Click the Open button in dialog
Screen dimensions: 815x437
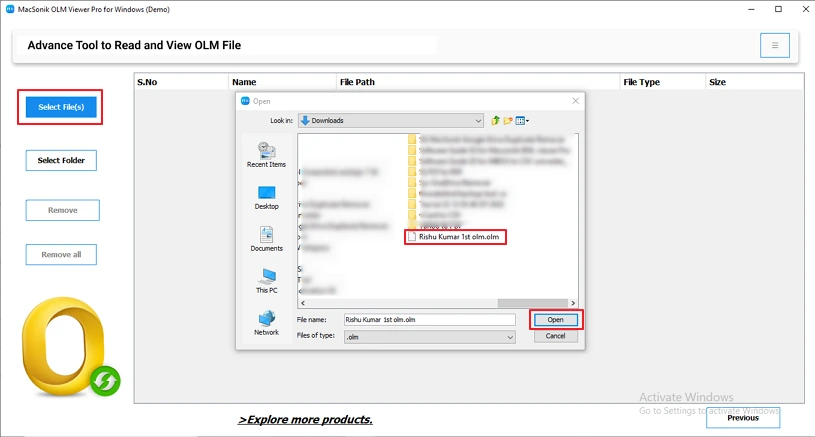[555, 320]
